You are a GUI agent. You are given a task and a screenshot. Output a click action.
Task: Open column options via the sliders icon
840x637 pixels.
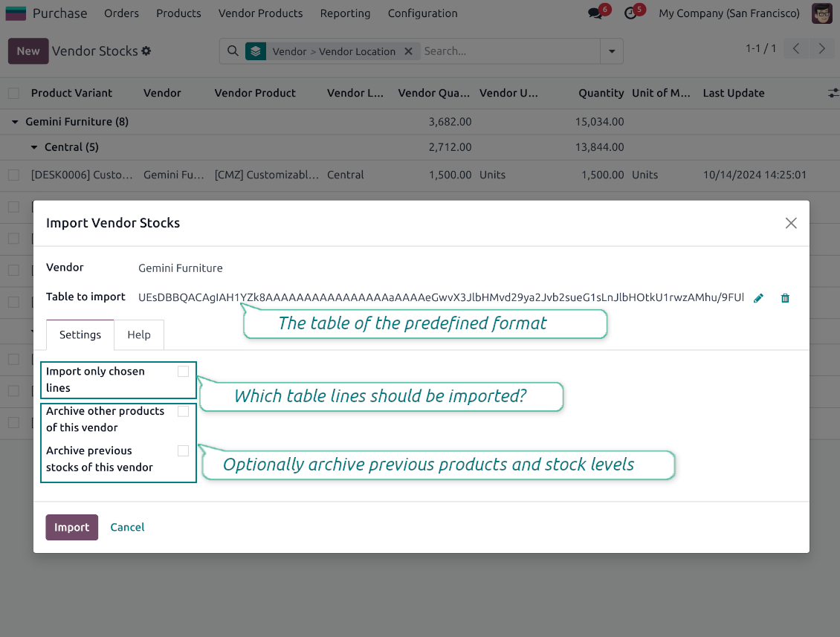(x=833, y=93)
